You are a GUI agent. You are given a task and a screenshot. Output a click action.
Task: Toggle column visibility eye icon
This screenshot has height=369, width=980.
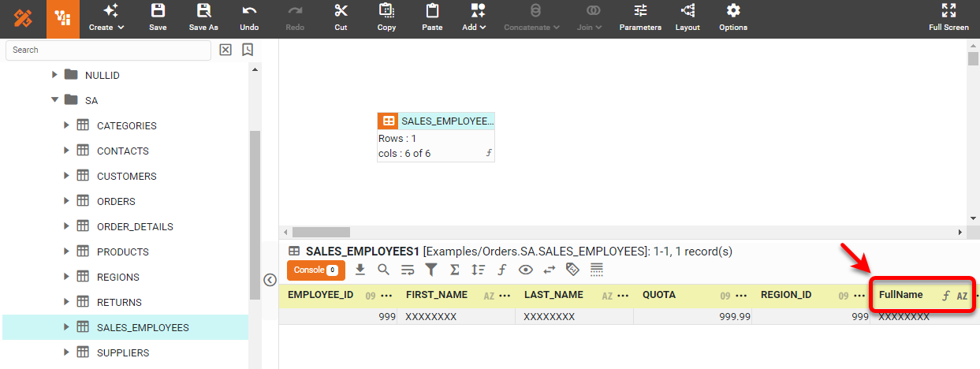point(525,270)
